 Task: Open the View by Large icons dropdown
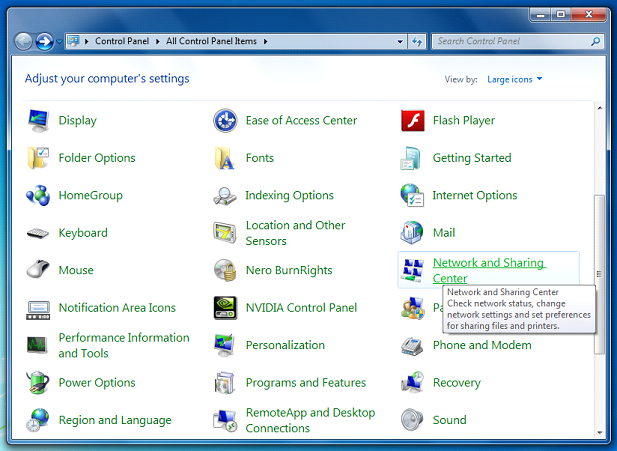515,79
